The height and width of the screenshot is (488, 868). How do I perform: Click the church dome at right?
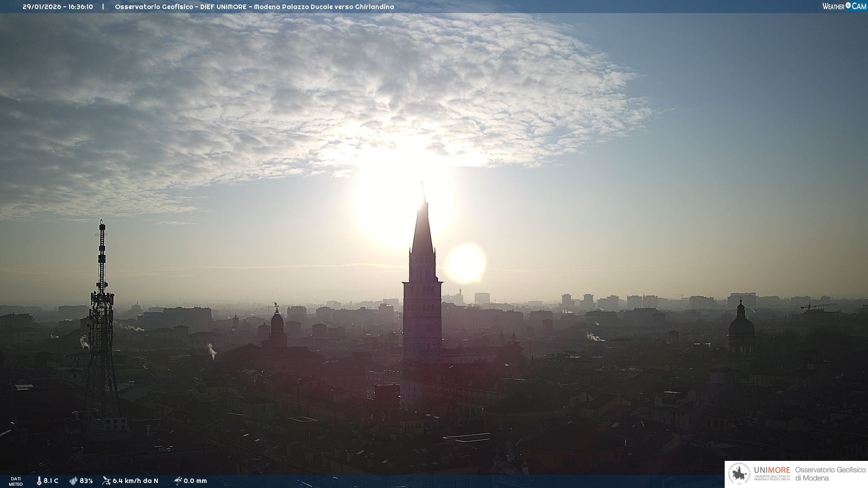[x=741, y=326]
